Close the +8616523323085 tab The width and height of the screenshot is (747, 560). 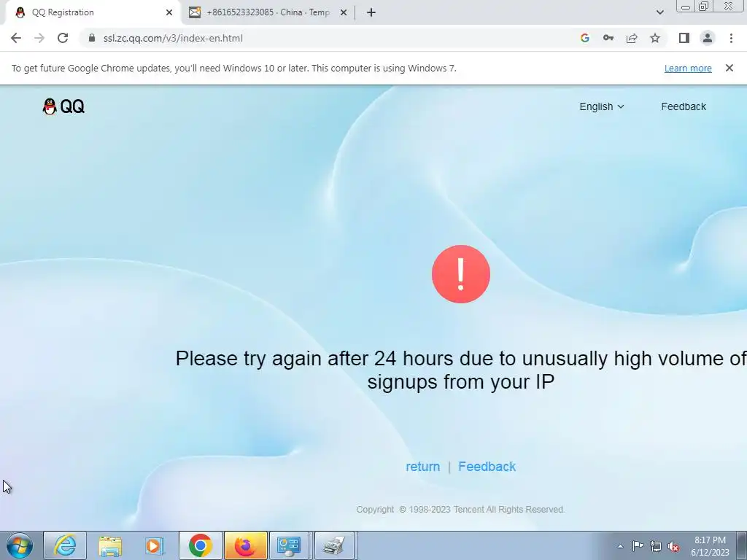(344, 12)
